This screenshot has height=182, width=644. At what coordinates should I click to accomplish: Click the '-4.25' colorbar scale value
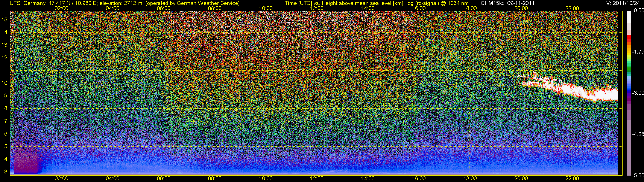(638, 134)
